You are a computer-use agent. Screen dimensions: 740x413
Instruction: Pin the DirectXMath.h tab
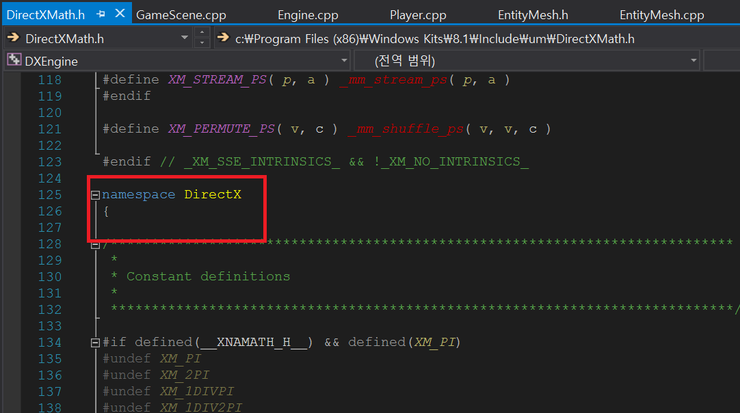click(101, 14)
